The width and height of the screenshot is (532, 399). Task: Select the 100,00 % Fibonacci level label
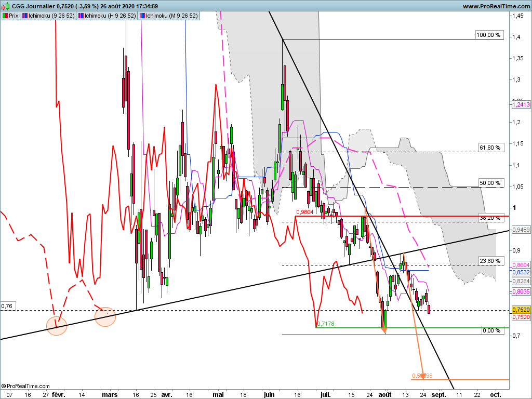pyautogui.click(x=489, y=35)
